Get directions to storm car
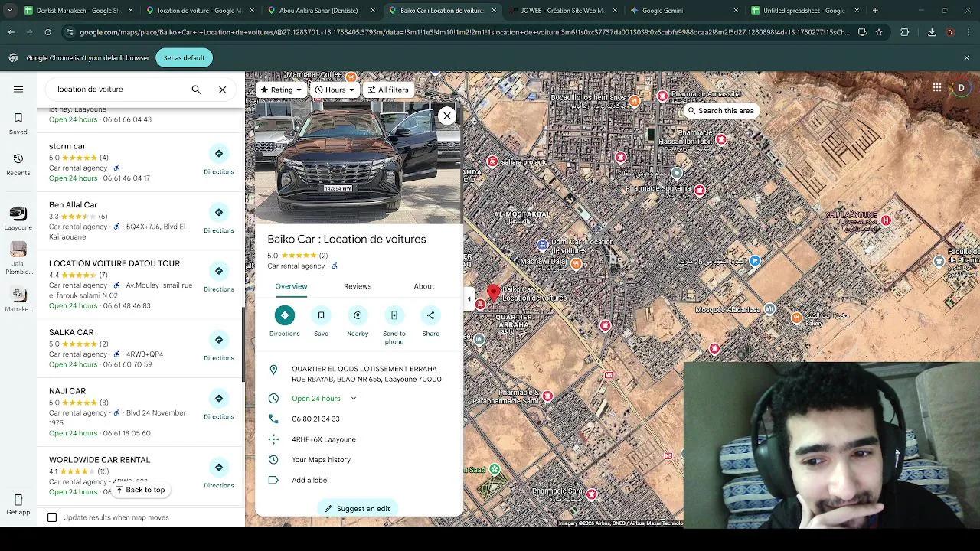 click(x=218, y=160)
